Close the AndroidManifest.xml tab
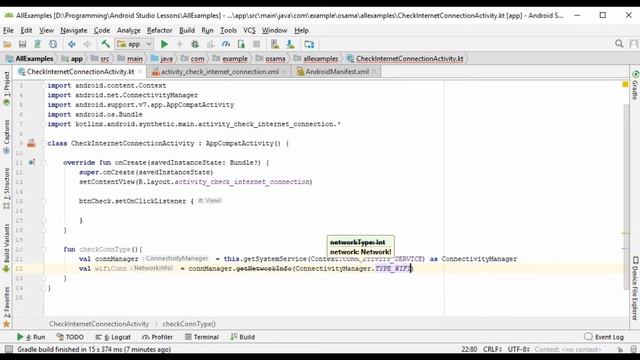This screenshot has width=640, height=360. (374, 72)
